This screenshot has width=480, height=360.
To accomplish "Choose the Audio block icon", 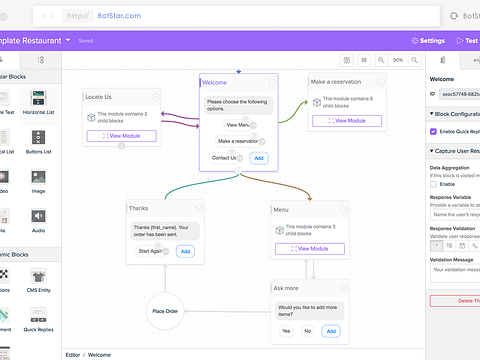I will 38,216.
